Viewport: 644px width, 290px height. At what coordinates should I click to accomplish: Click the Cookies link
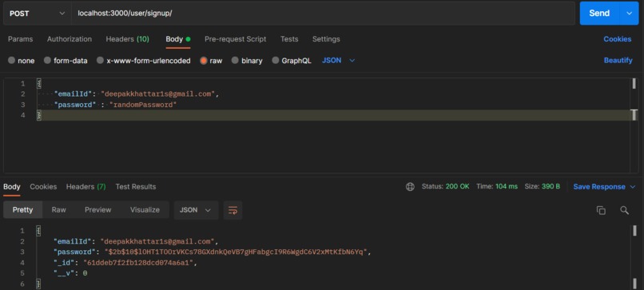click(x=618, y=39)
